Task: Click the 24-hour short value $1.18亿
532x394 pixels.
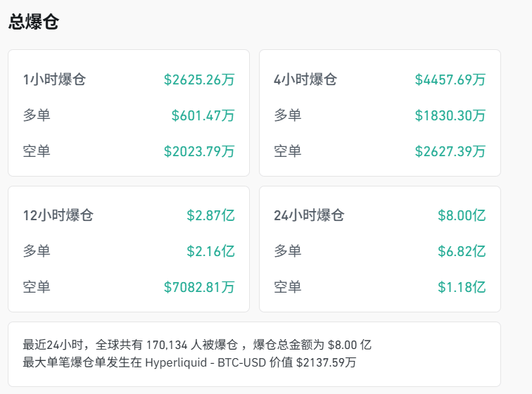Action: pyautogui.click(x=461, y=287)
